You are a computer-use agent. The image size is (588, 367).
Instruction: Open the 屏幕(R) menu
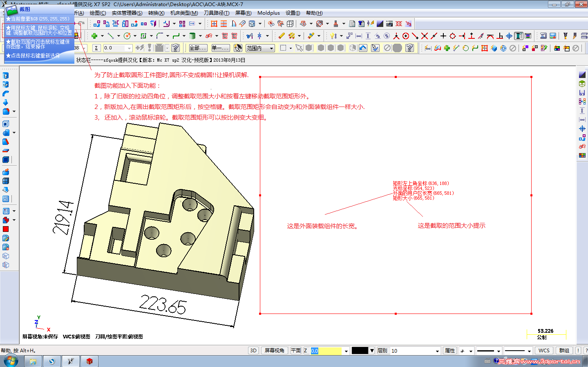[x=244, y=13]
